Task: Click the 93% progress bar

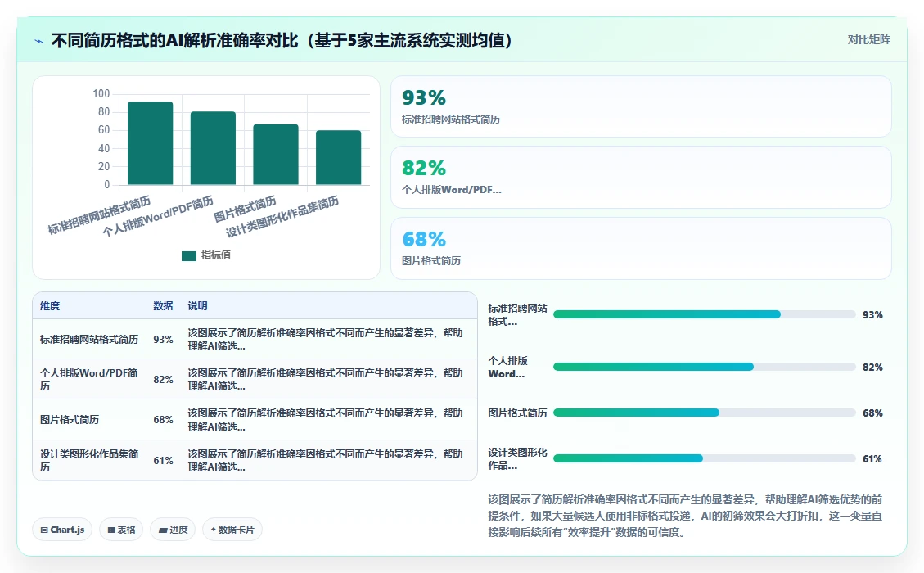Action: coord(704,314)
